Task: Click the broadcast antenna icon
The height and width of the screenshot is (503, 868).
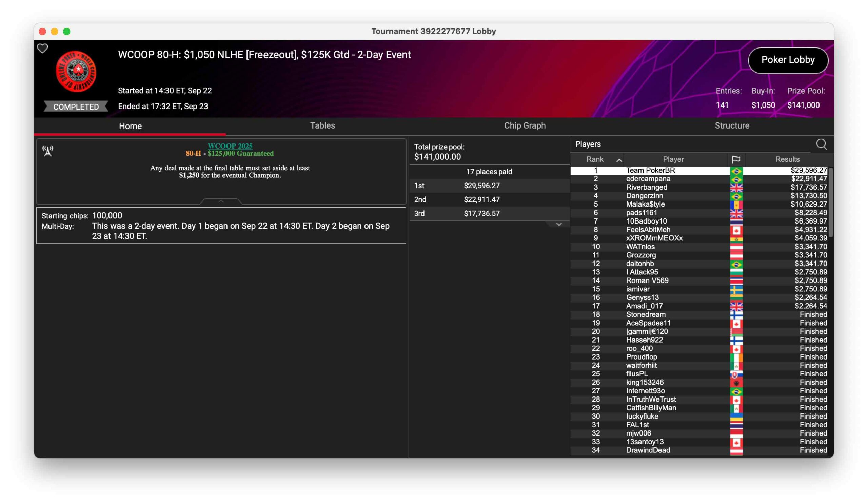Action: coord(48,151)
